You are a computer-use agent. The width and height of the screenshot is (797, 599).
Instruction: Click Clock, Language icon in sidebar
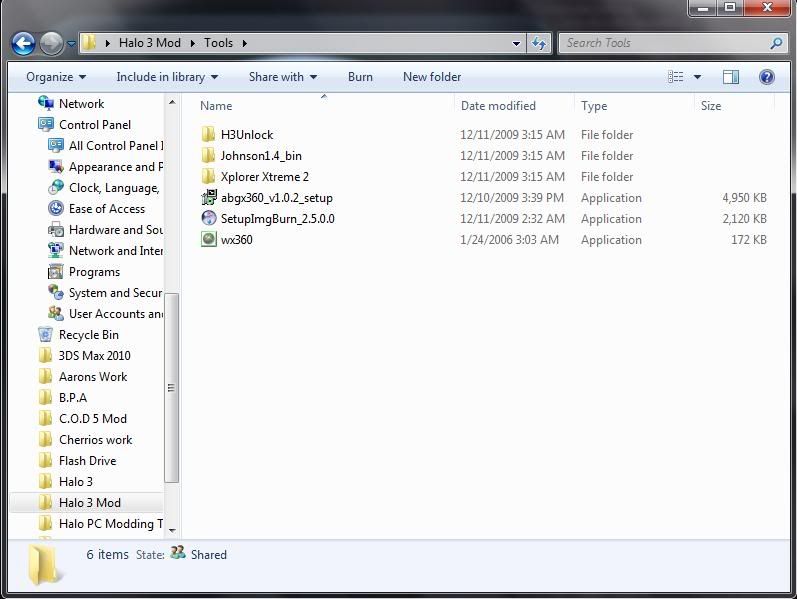[x=56, y=187]
